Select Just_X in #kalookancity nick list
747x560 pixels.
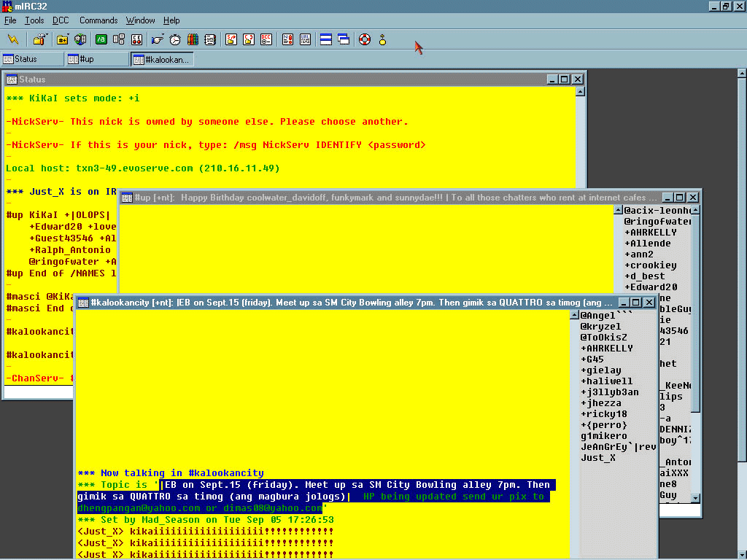tap(597, 458)
